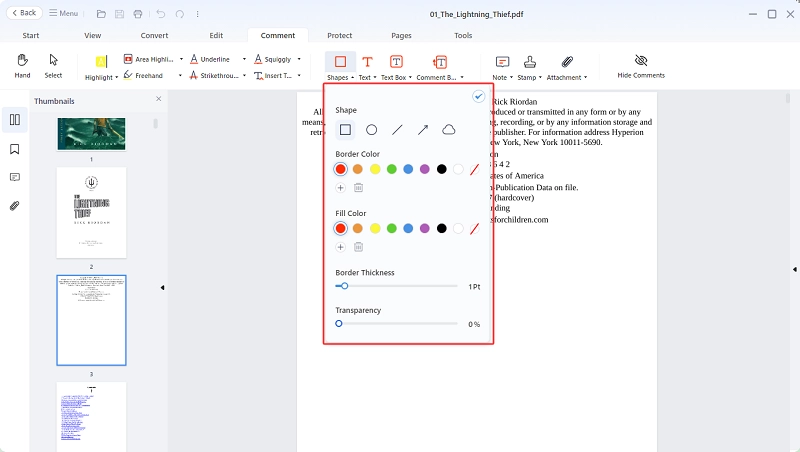Screen dimensions: 800x452
Task: Select the Freehand drawing tool
Action: [143, 76]
